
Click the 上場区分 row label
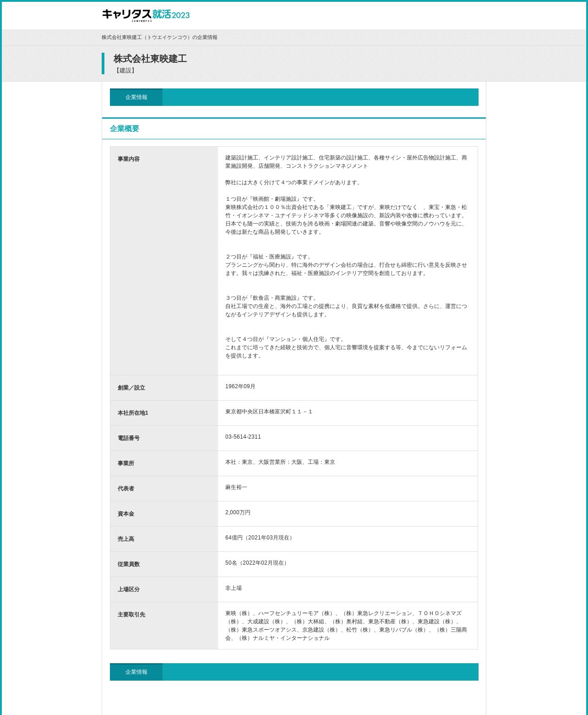pyautogui.click(x=129, y=589)
